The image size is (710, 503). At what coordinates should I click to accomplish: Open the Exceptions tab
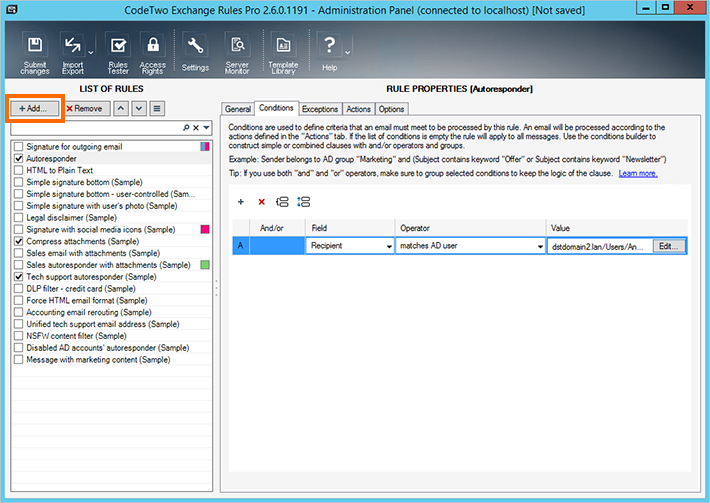[320, 109]
